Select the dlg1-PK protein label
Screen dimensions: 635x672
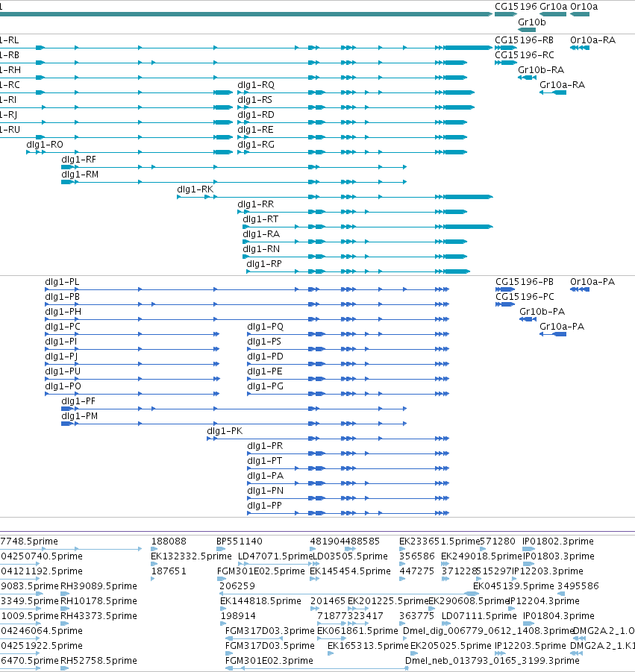225,430
